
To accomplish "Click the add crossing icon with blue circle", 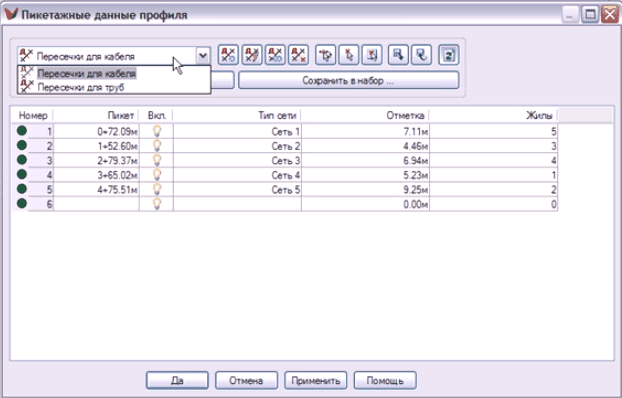I will point(228,55).
